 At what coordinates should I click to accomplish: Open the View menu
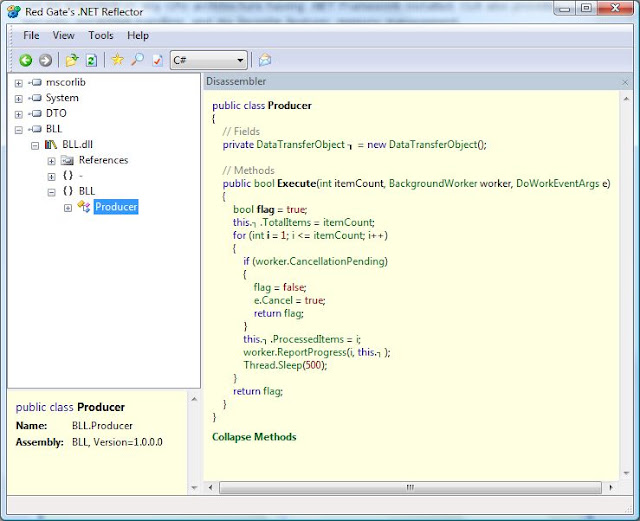point(63,36)
